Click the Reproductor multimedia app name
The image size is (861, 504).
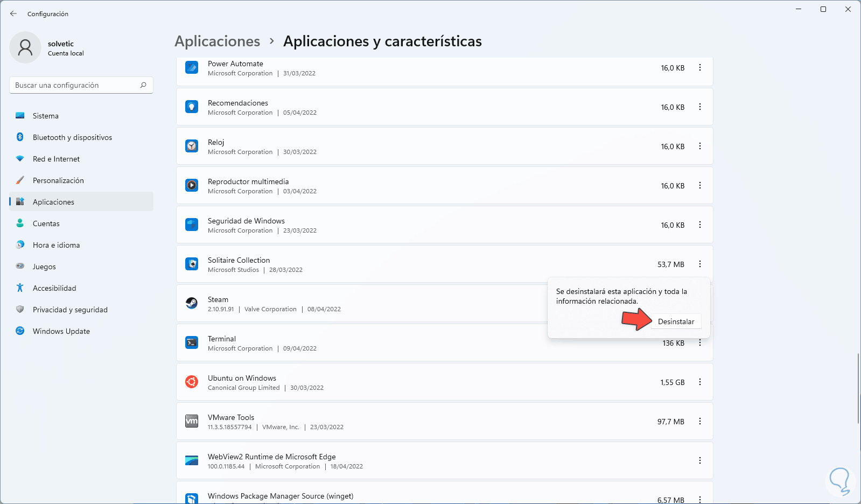[x=248, y=181]
